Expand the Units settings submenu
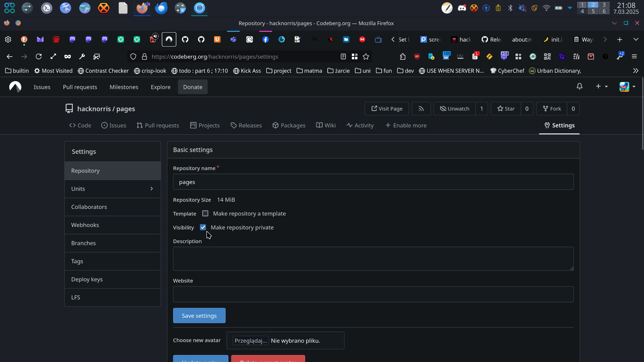 click(112, 189)
